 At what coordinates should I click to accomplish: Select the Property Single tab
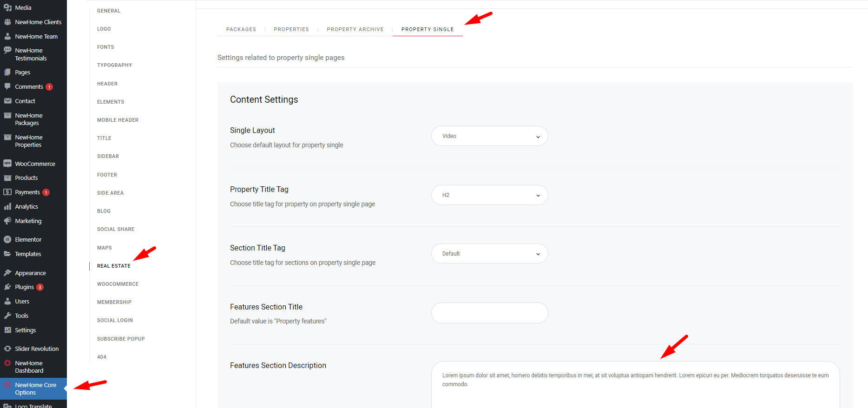click(427, 29)
